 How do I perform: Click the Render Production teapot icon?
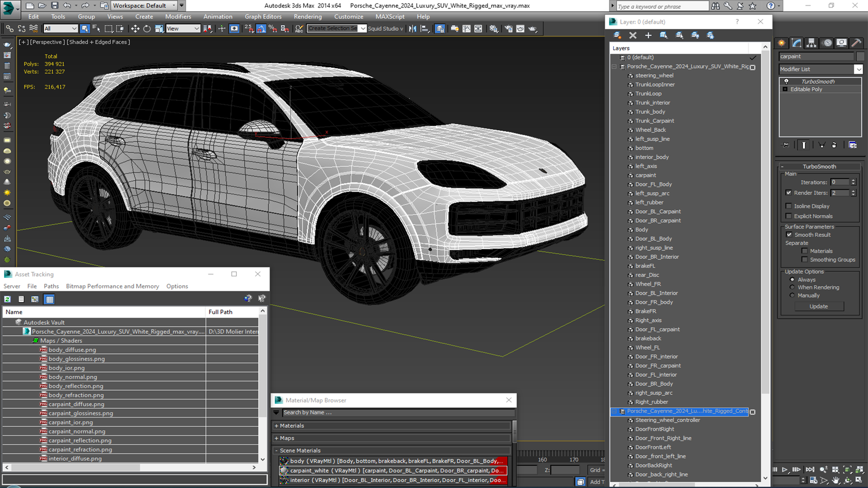click(533, 28)
